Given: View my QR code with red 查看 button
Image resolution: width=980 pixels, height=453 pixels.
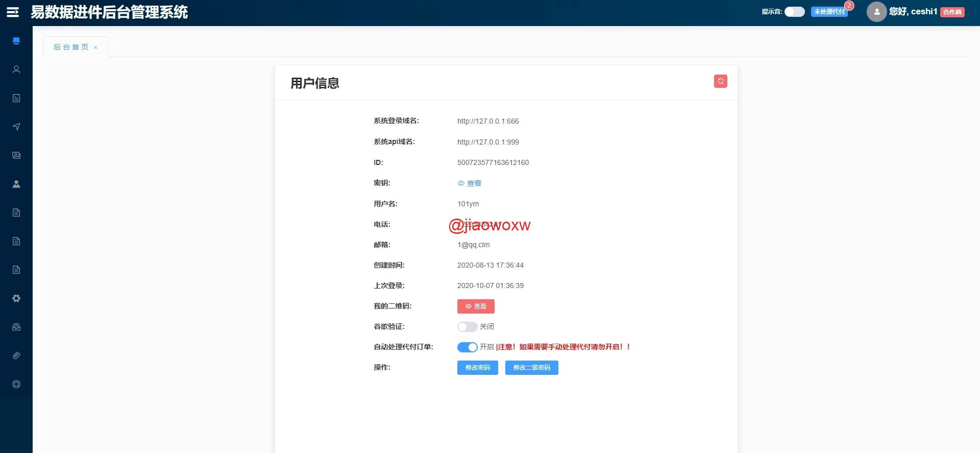Looking at the screenshot, I should click(476, 306).
